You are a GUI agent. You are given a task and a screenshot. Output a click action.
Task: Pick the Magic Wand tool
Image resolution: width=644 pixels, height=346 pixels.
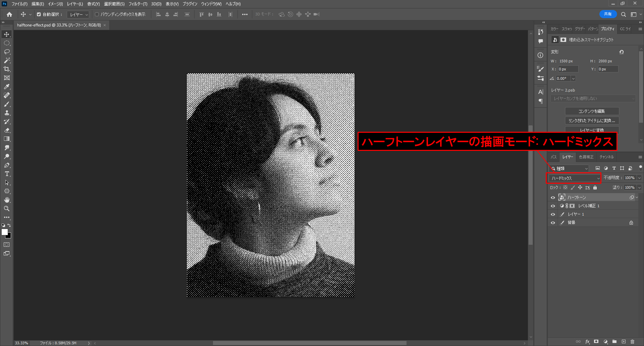pyautogui.click(x=7, y=60)
